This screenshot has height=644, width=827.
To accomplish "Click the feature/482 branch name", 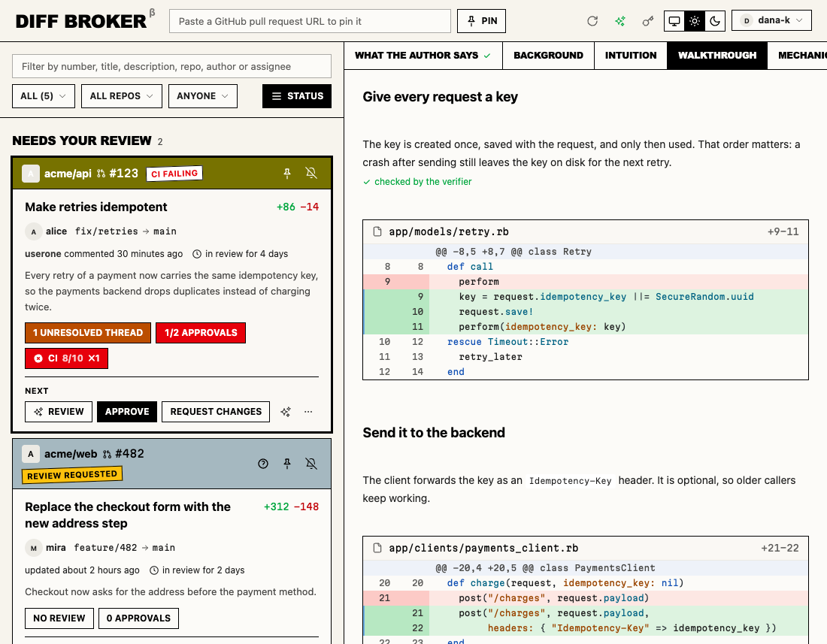I will (x=105, y=548).
